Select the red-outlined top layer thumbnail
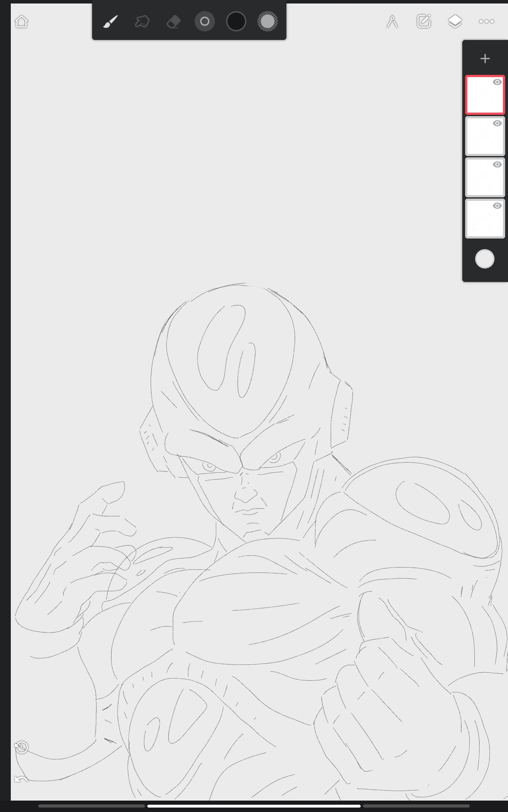 pyautogui.click(x=485, y=95)
